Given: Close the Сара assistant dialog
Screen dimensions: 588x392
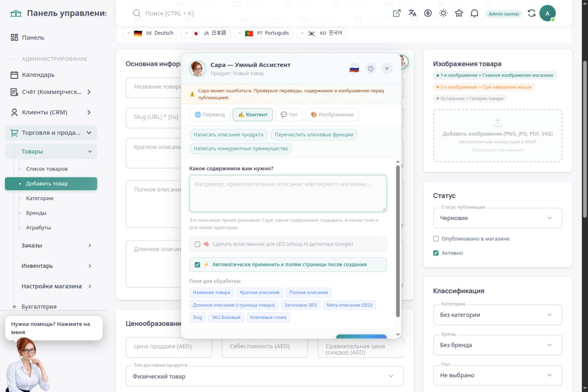Looking at the screenshot, I should pyautogui.click(x=387, y=68).
